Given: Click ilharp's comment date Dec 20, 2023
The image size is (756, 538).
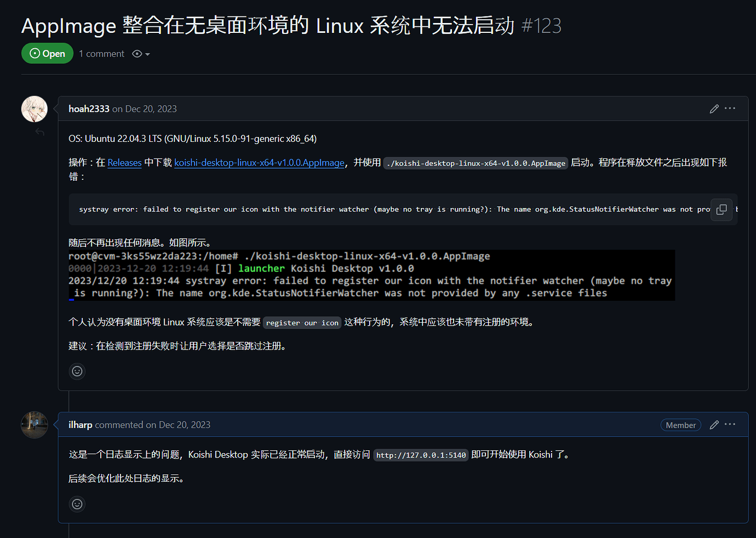Looking at the screenshot, I should [x=185, y=425].
